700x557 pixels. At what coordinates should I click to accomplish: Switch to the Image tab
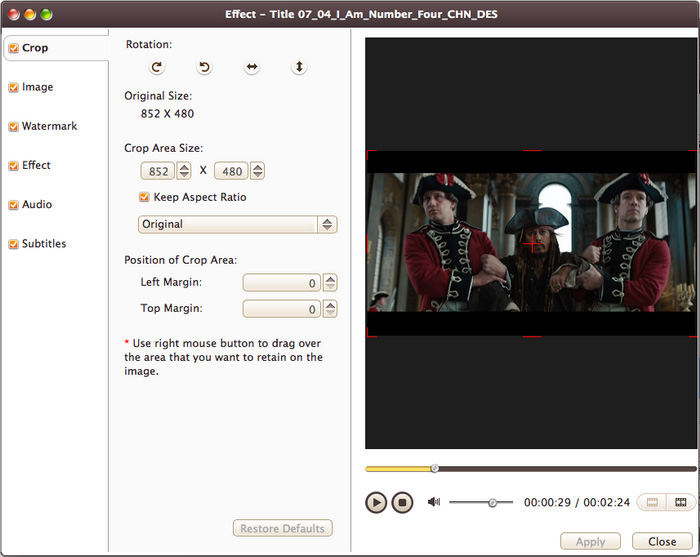click(x=38, y=87)
